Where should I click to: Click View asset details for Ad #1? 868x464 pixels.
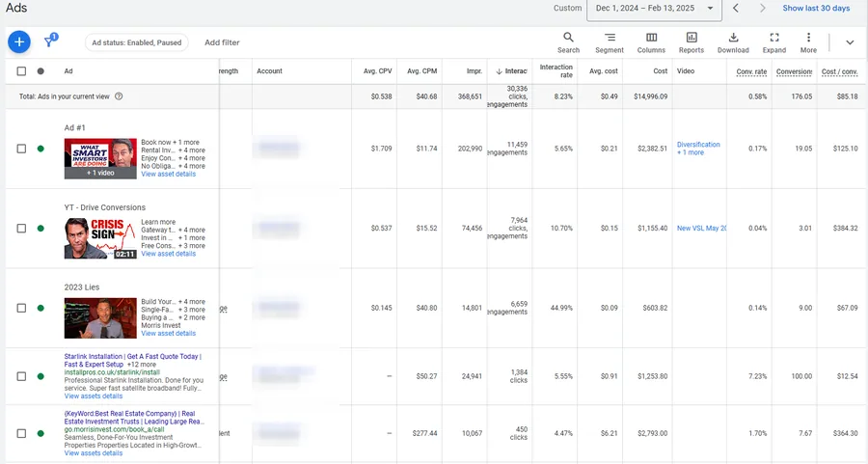[168, 174]
